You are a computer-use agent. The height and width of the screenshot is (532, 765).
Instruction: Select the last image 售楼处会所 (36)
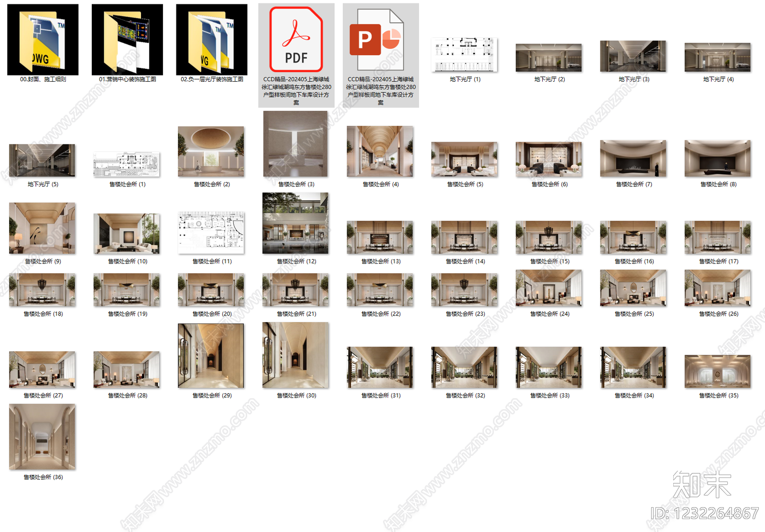coord(42,437)
